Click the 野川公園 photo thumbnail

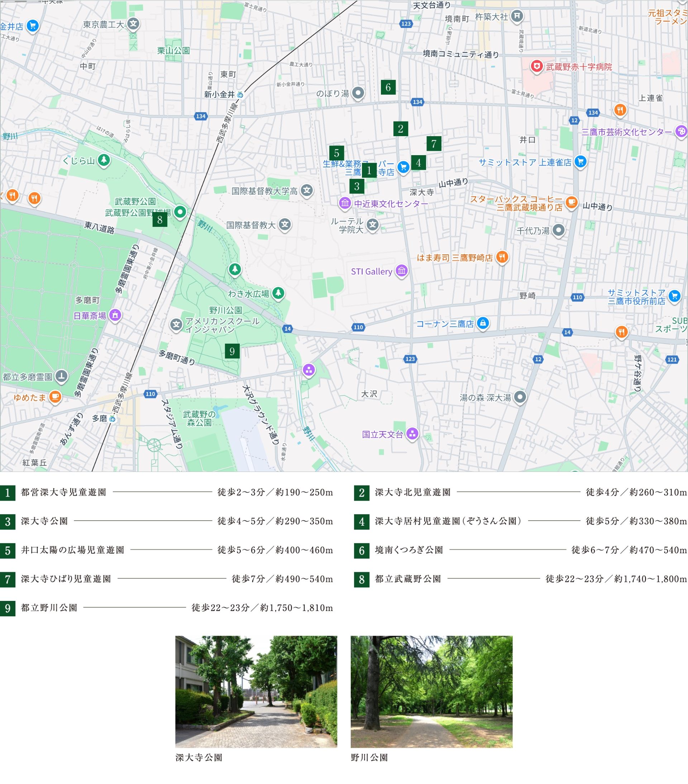[x=431, y=691]
